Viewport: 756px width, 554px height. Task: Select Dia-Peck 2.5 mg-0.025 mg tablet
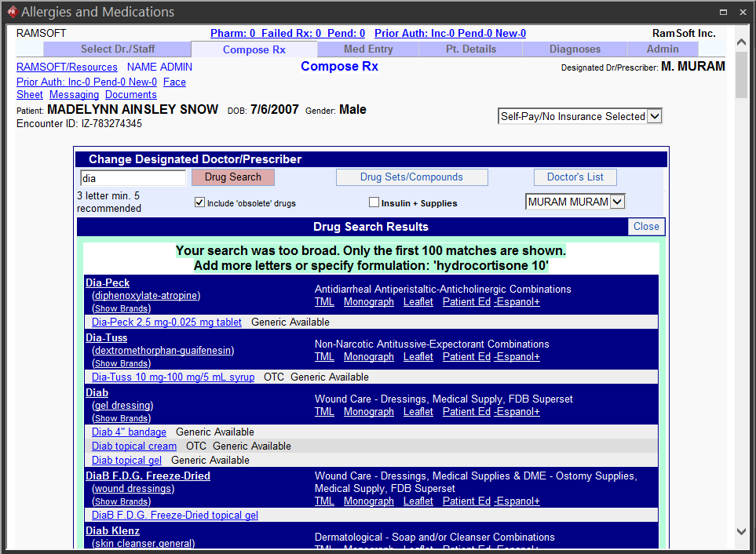click(166, 323)
